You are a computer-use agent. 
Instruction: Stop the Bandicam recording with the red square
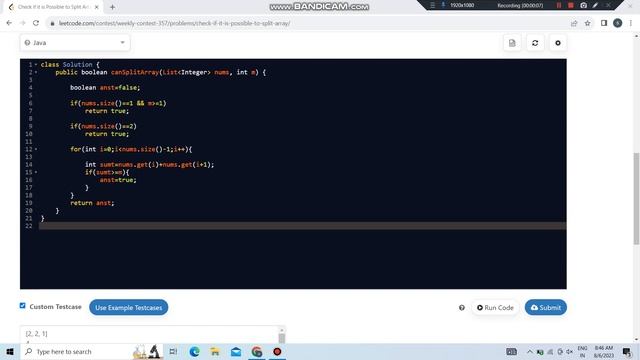[571, 5]
